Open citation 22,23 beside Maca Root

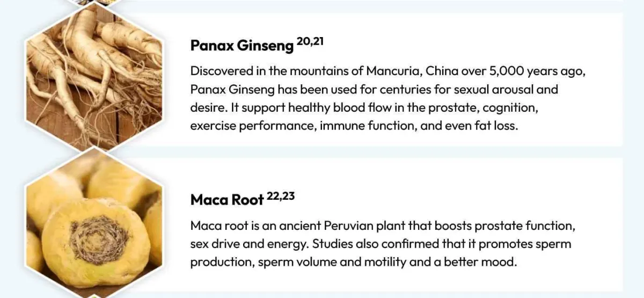click(x=281, y=197)
